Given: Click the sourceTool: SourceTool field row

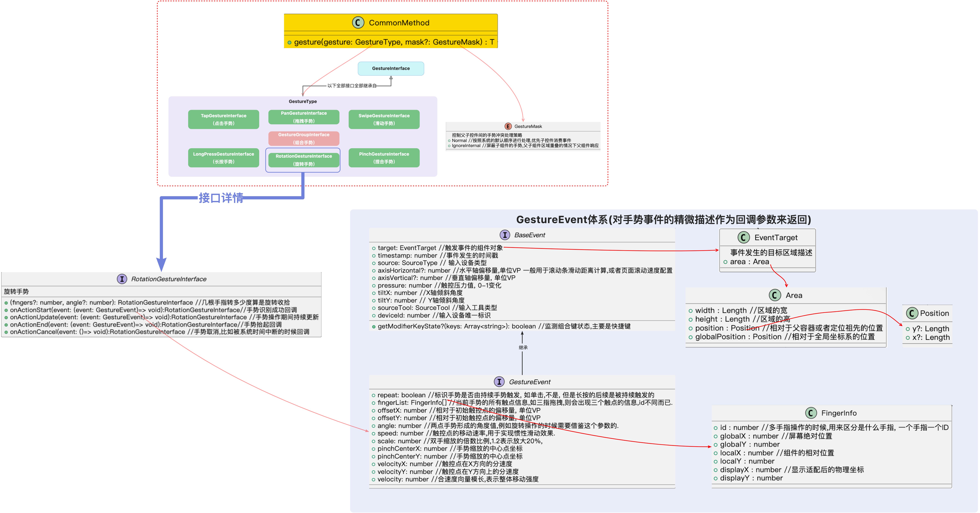Looking at the screenshot, I should click(434, 308).
